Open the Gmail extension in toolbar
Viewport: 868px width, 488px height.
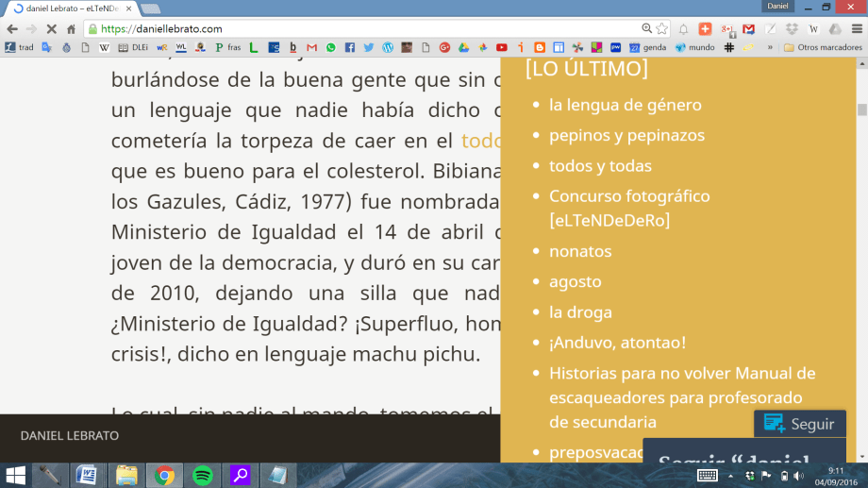coord(748,29)
